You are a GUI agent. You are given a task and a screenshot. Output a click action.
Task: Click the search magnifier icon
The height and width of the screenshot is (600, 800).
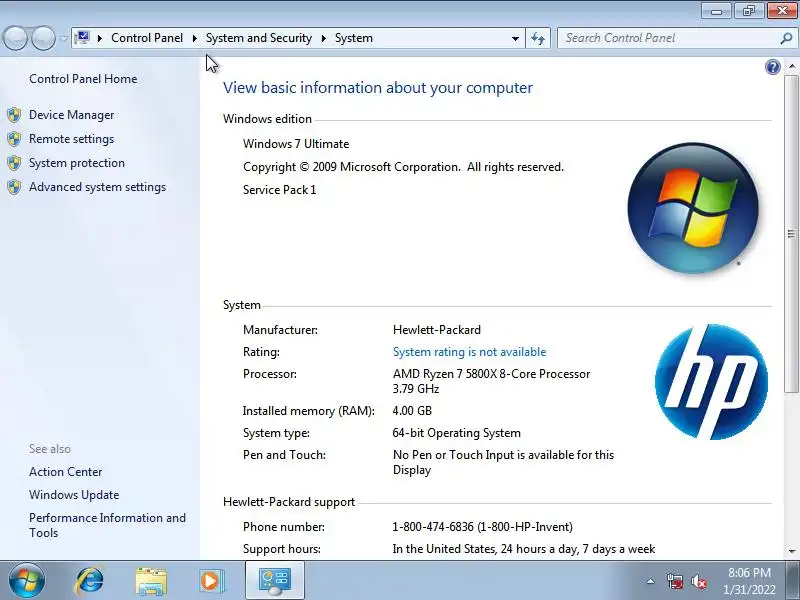click(x=786, y=38)
